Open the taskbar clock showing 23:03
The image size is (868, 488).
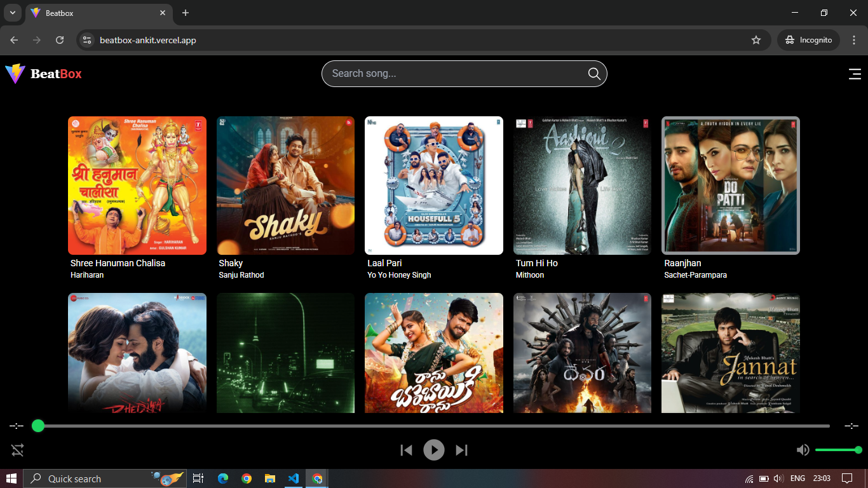tap(822, 478)
